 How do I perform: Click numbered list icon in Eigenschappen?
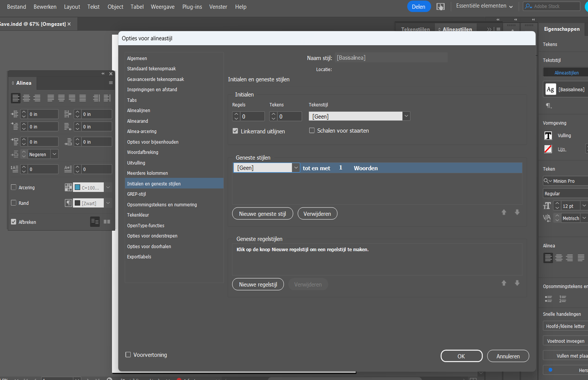(563, 299)
